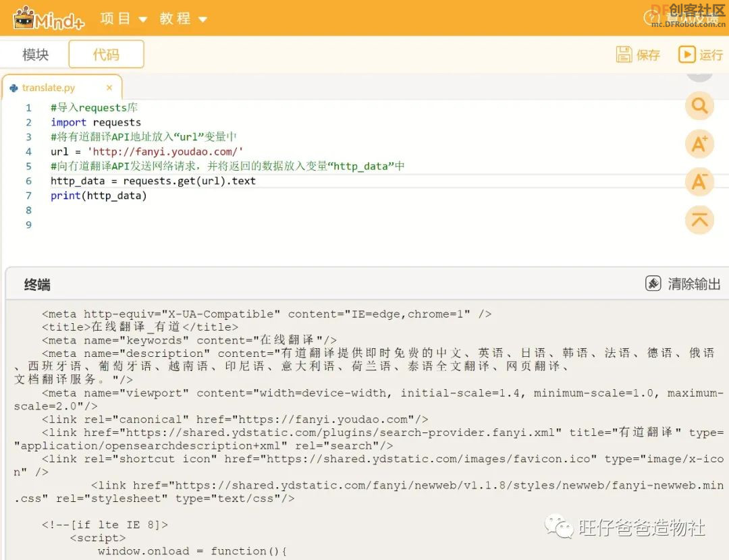Click the scroll-to-top arrow button
729x560 pixels.
(699, 219)
